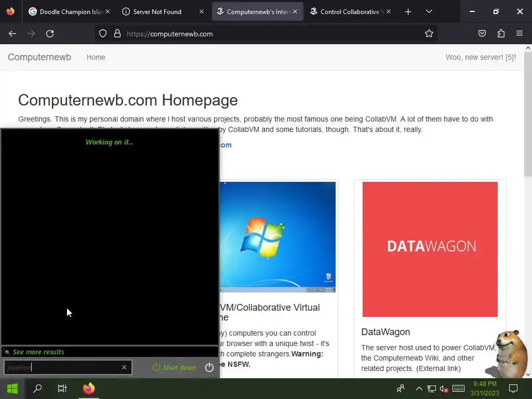Open taskbar Search magnifier
Screen dimensions: 532x399
point(37,389)
